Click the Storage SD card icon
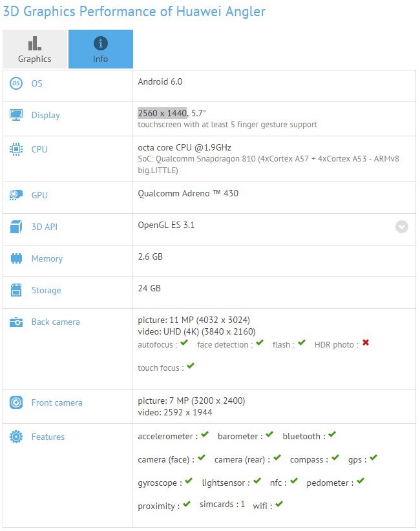This screenshot has width=420, height=531. pyautogui.click(x=16, y=290)
